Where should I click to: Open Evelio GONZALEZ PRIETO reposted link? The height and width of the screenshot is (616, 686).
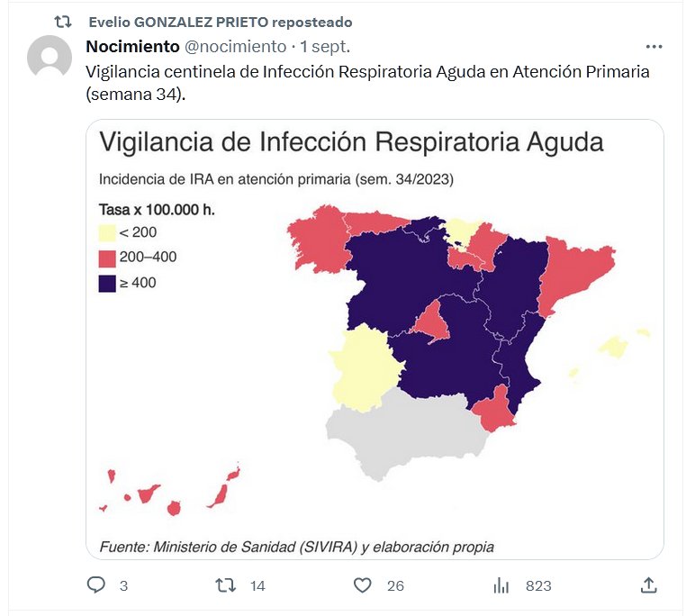pyautogui.click(x=221, y=22)
